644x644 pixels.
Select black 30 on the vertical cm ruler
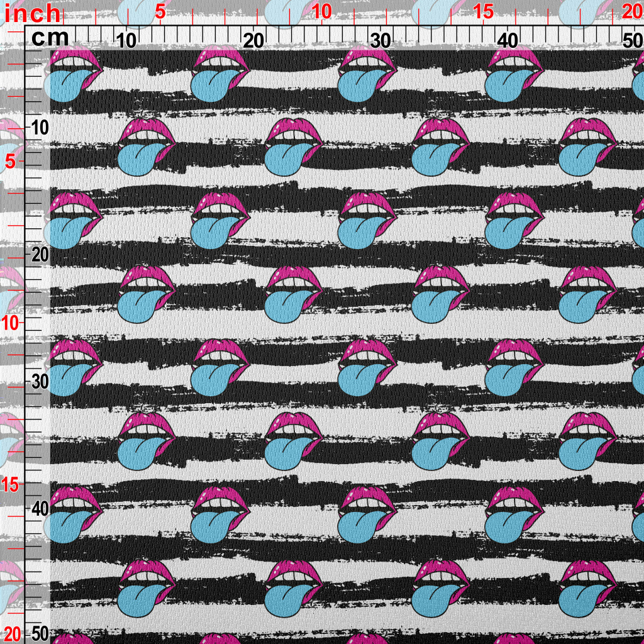tap(40, 382)
